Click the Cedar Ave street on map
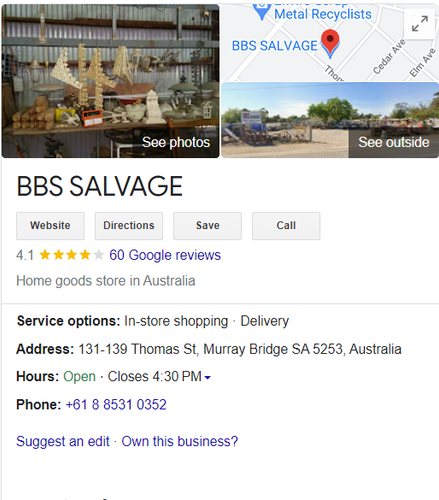The width and height of the screenshot is (439, 500). (389, 57)
